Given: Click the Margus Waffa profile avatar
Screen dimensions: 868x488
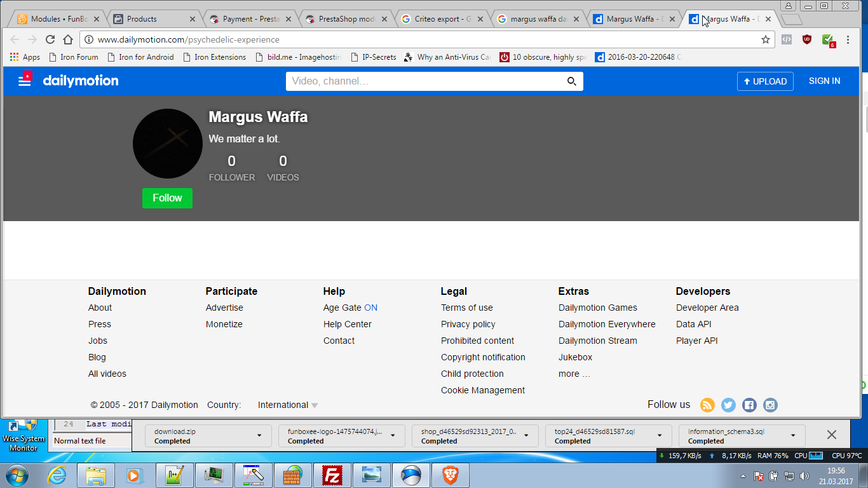Looking at the screenshot, I should point(168,144).
